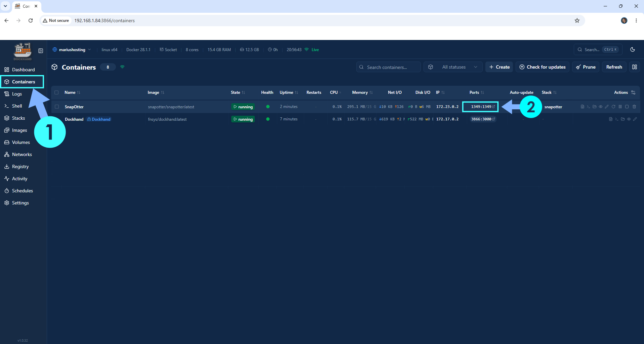Reload the page with the browser refresh icon
The image size is (644, 344).
coord(31,21)
